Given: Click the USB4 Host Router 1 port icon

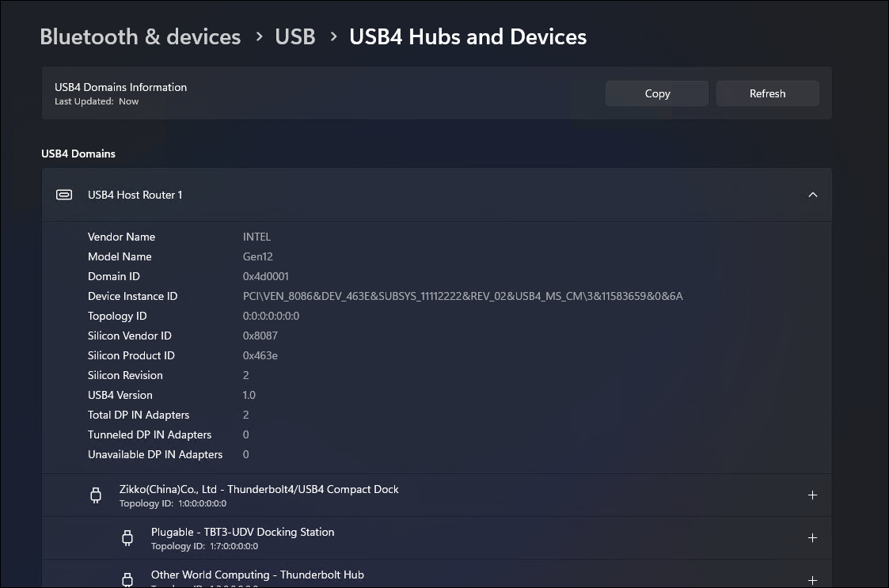Looking at the screenshot, I should tap(64, 195).
